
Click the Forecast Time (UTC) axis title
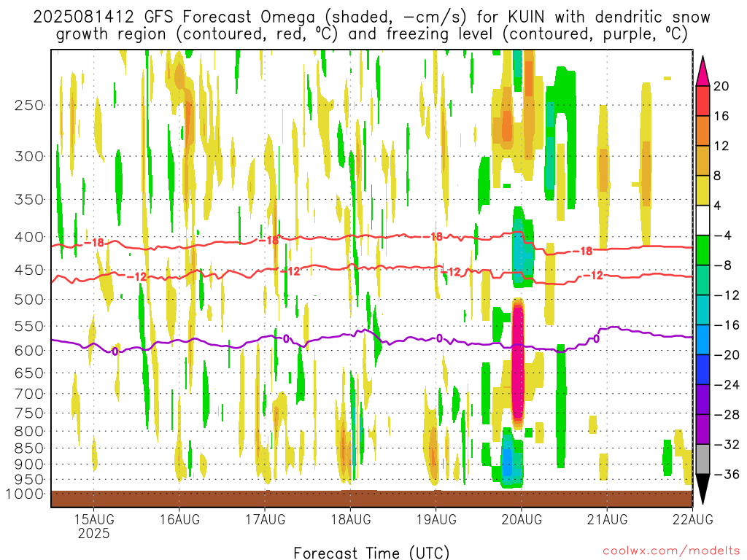[371, 553]
